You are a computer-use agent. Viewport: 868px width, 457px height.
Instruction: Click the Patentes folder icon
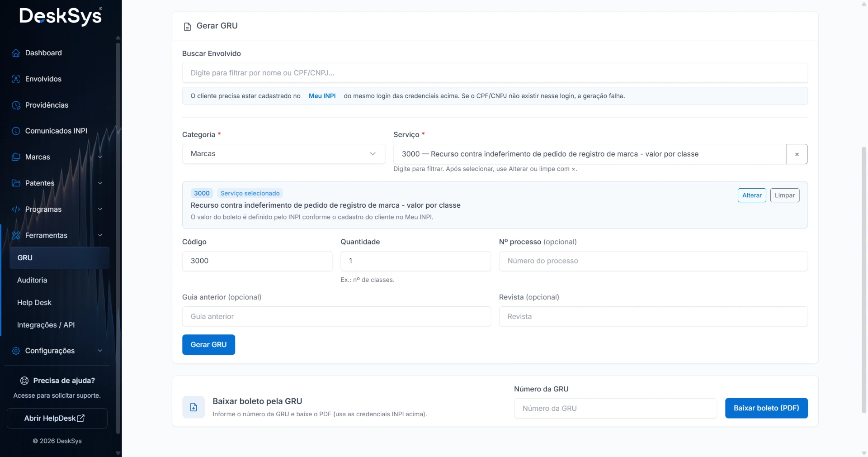(16, 183)
